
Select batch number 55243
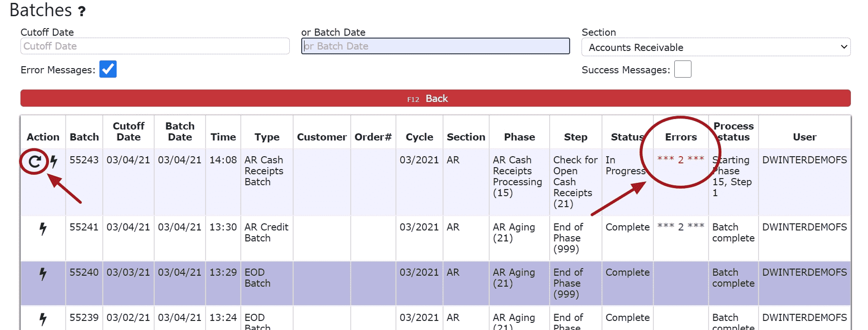(84, 160)
